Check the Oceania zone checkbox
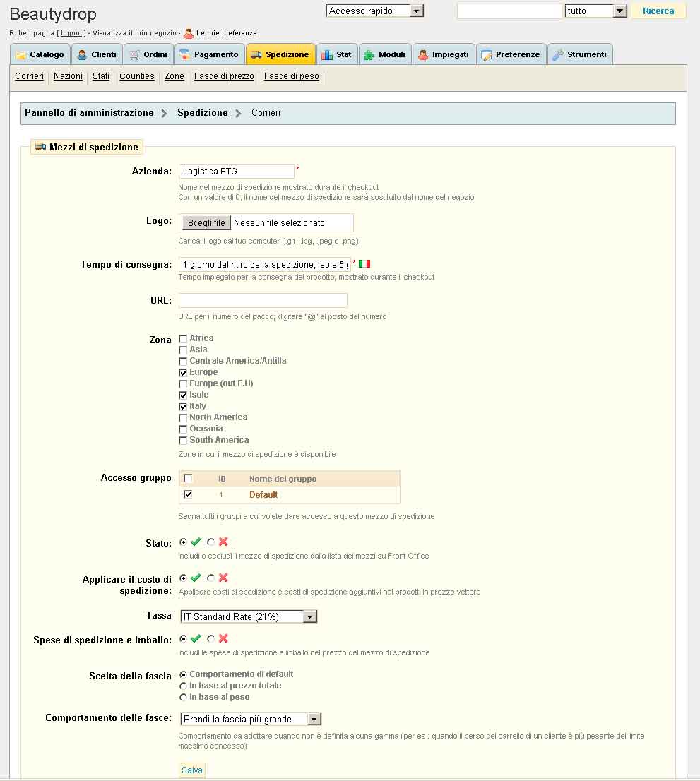 [x=183, y=429]
